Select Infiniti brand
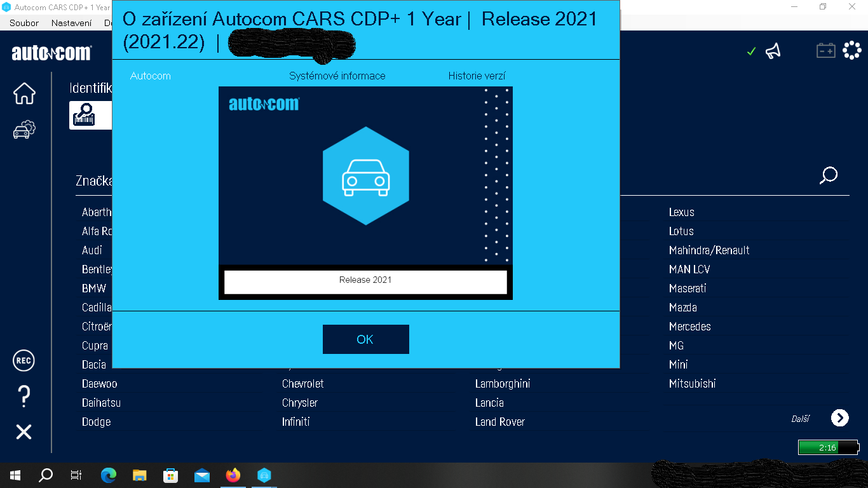Viewport: 868px width, 488px height. (295, 422)
